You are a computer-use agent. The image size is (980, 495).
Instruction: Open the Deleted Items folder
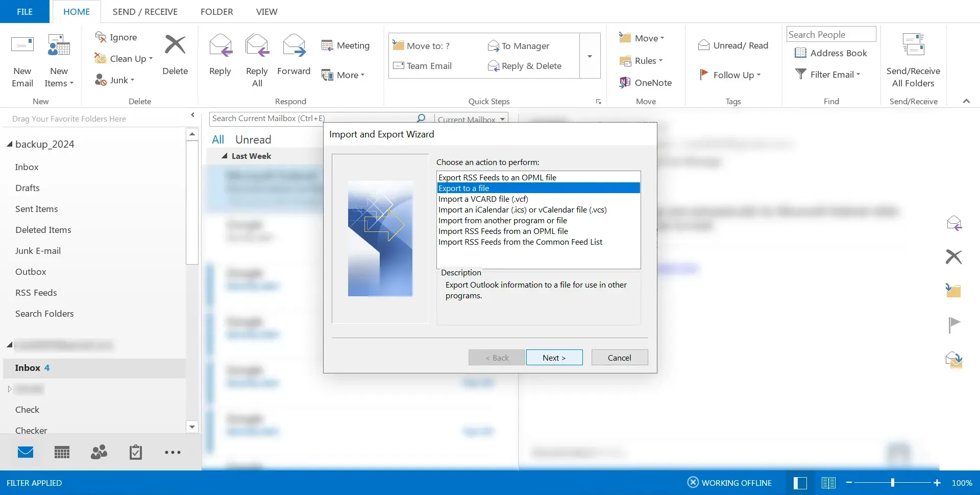43,230
